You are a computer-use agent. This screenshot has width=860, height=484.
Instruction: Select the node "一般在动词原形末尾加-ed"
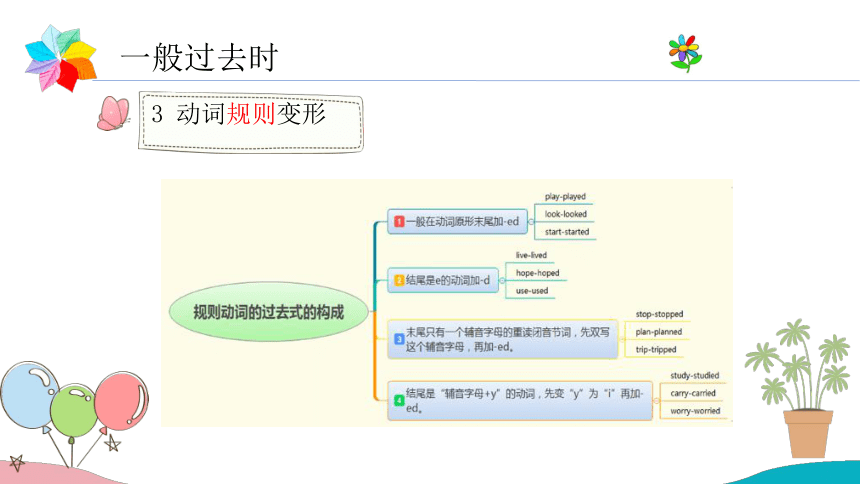457,222
